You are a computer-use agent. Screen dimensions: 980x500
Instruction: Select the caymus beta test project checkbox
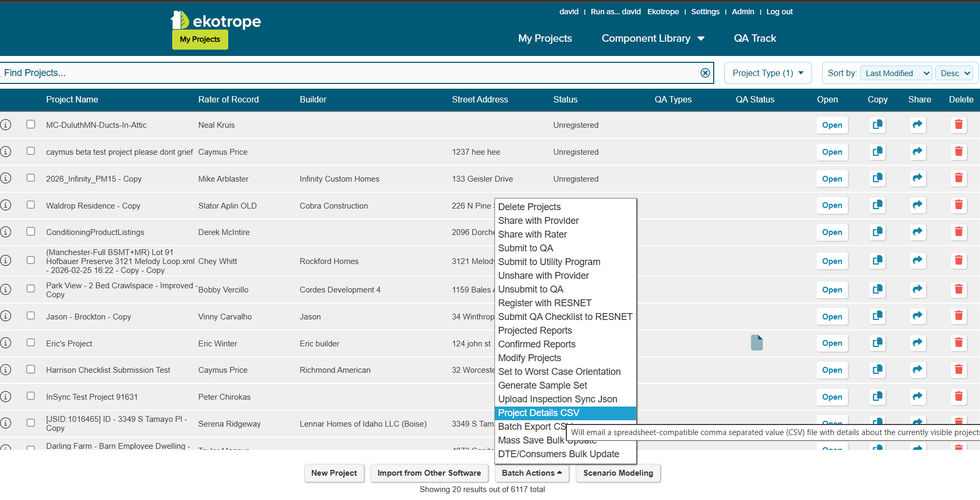pos(31,151)
